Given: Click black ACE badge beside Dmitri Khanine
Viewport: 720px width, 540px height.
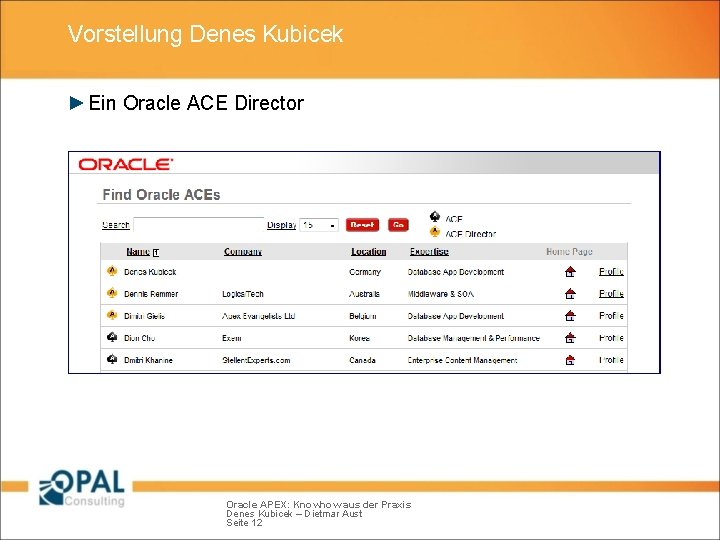Looking at the screenshot, I should pyautogui.click(x=112, y=359).
